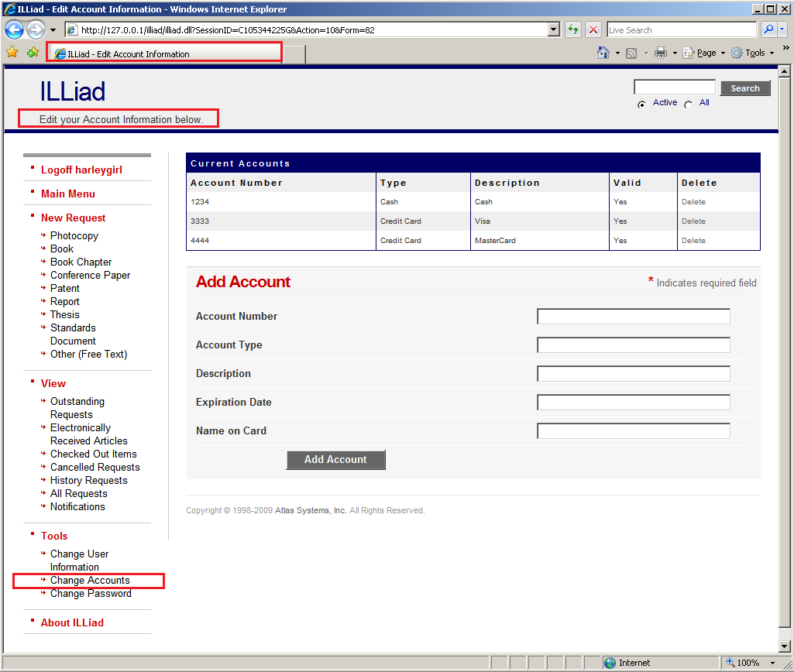Select the Active search radio button

pos(642,103)
